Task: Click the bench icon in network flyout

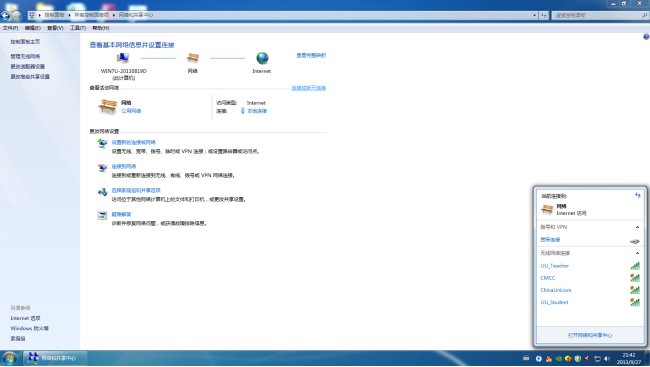Action: click(547, 209)
